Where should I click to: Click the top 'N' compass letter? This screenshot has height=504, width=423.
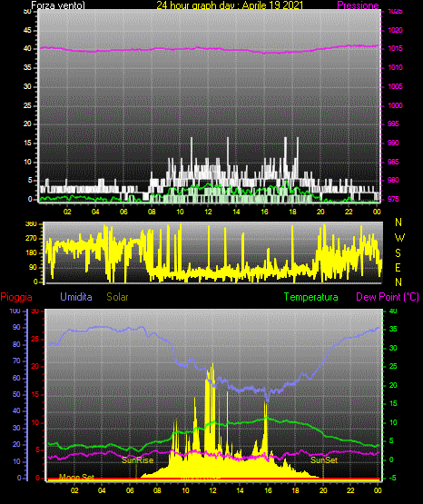pos(398,222)
